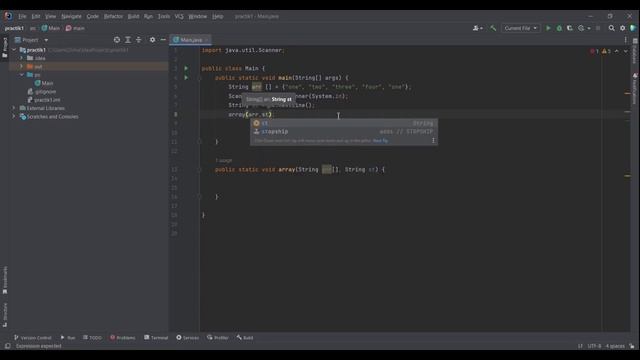
Task: Open the Navigate menu
Action: click(x=71, y=16)
